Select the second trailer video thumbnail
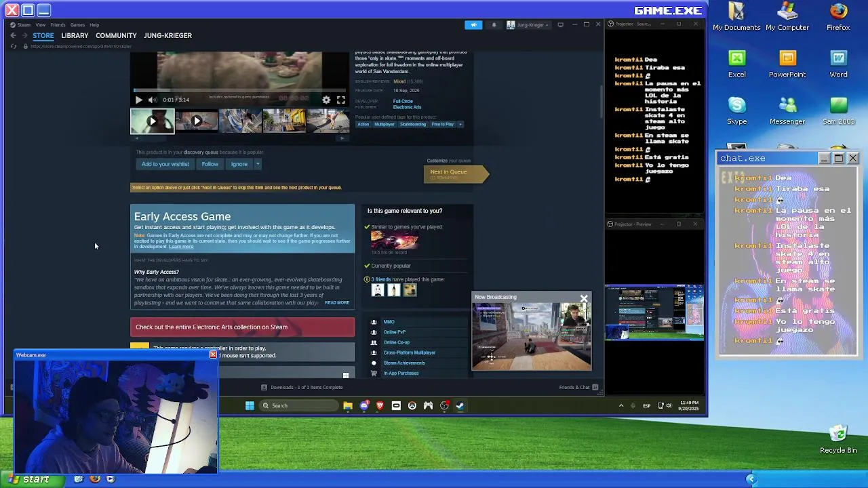 197,121
